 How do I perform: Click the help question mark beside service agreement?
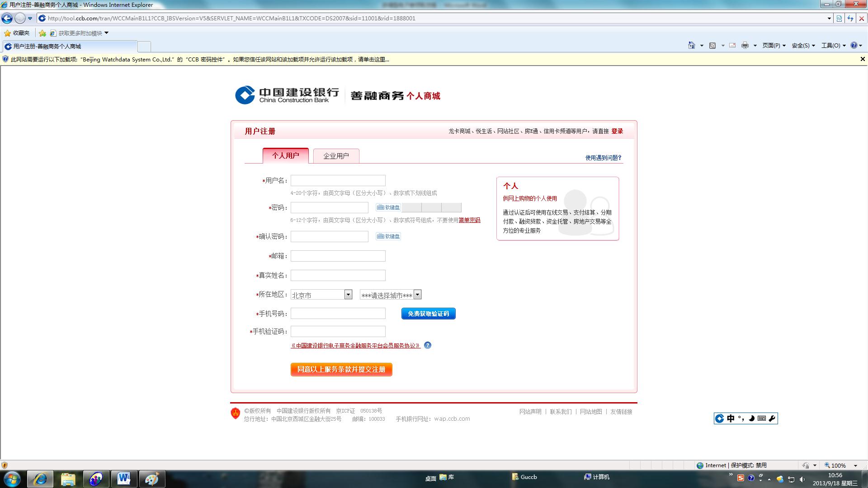coord(428,345)
